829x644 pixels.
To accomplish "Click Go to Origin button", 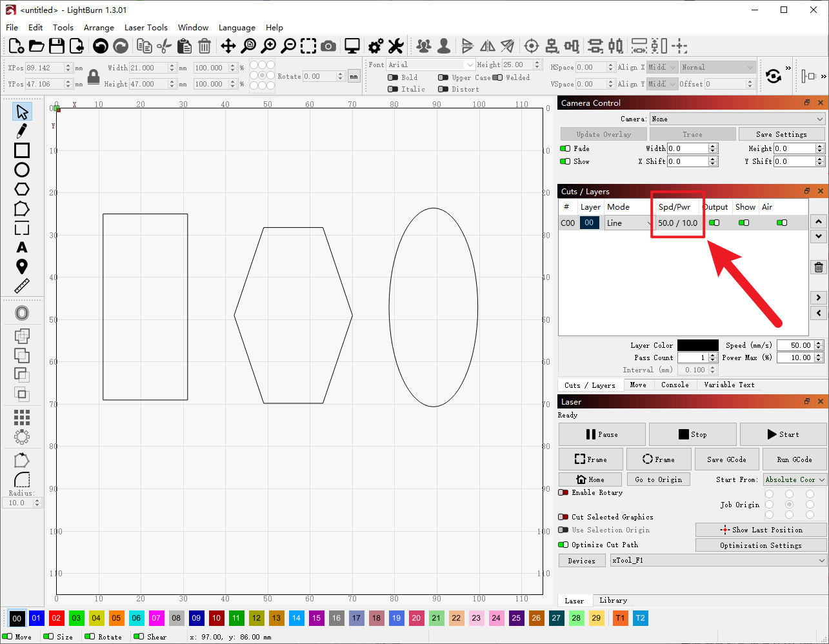I will click(658, 479).
